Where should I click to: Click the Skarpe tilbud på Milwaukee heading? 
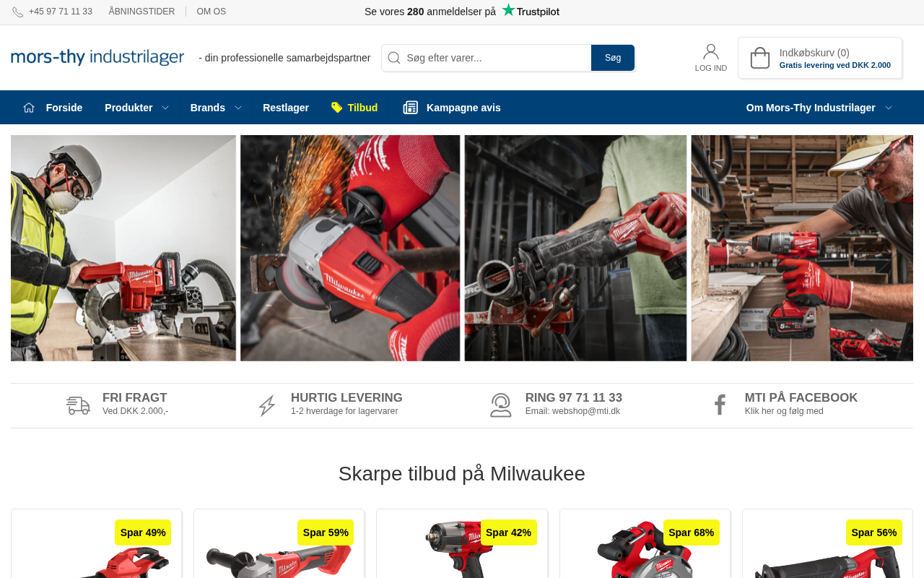click(462, 474)
